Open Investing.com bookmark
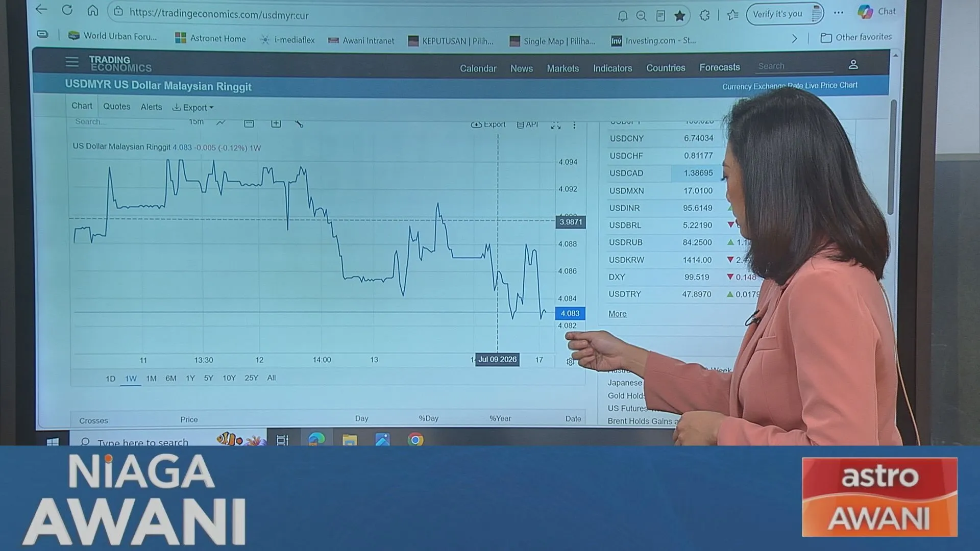 click(653, 40)
